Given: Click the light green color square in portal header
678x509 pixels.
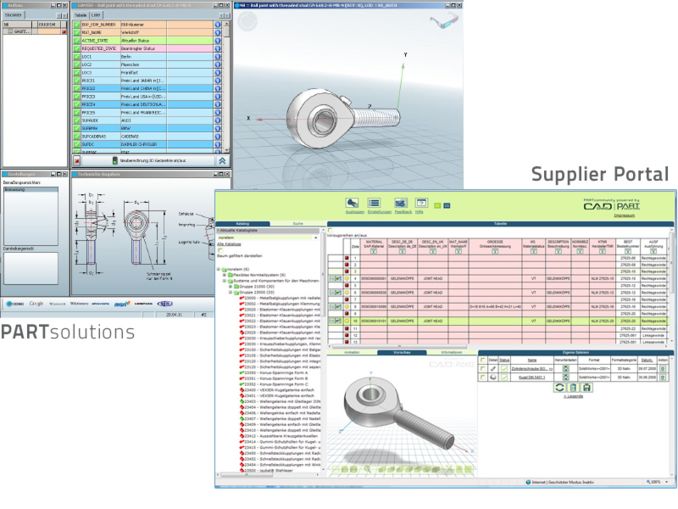Looking at the screenshot, I should click(x=438, y=206).
